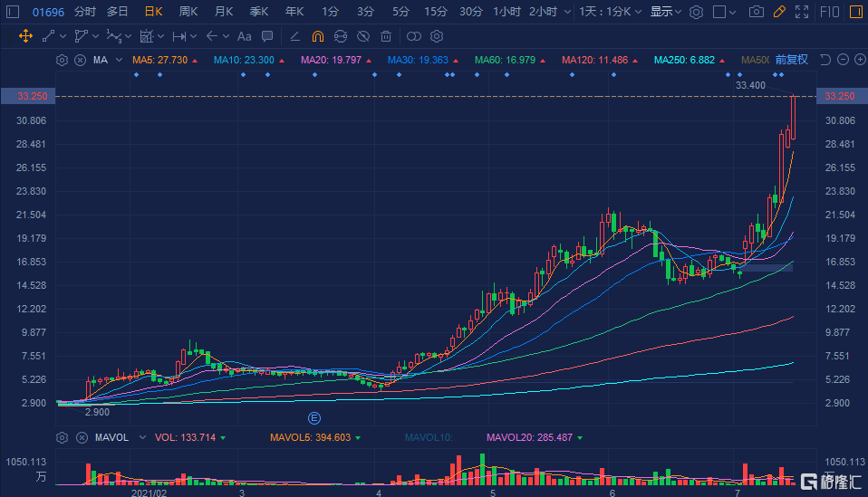This screenshot has height=497, width=868.
Task: Click the magnet snap tool icon
Action: tap(317, 36)
